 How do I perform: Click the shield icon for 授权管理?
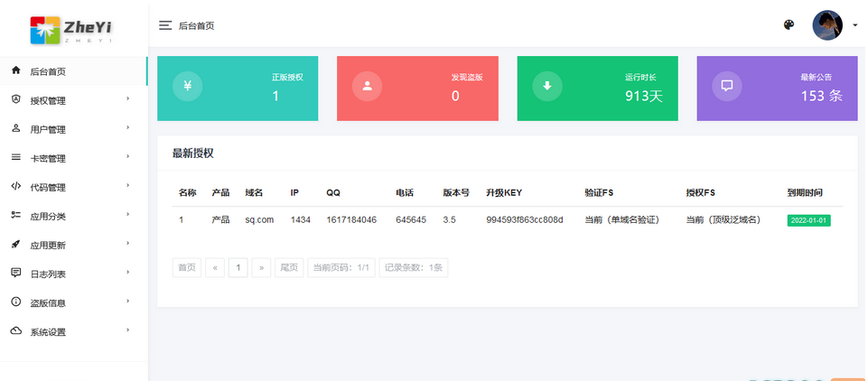[x=16, y=99]
